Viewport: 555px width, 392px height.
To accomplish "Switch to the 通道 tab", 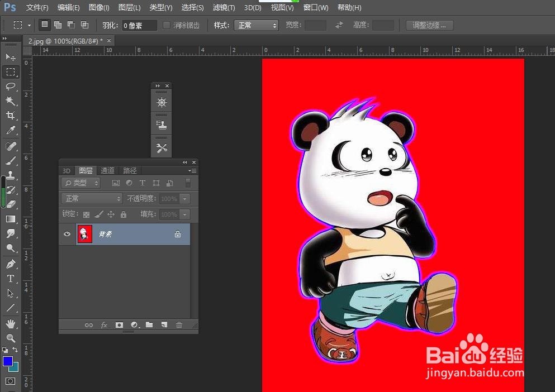I will [107, 170].
